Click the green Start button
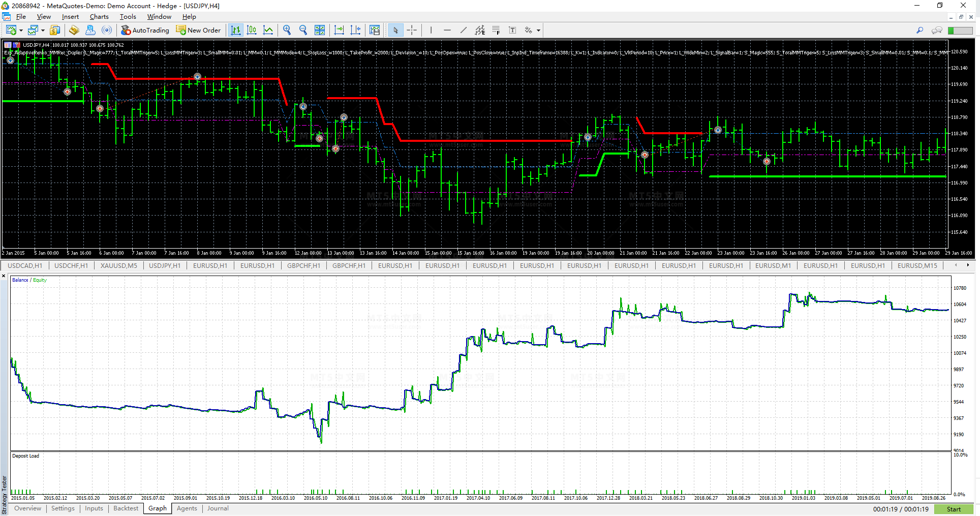The image size is (980, 516). 954,509
